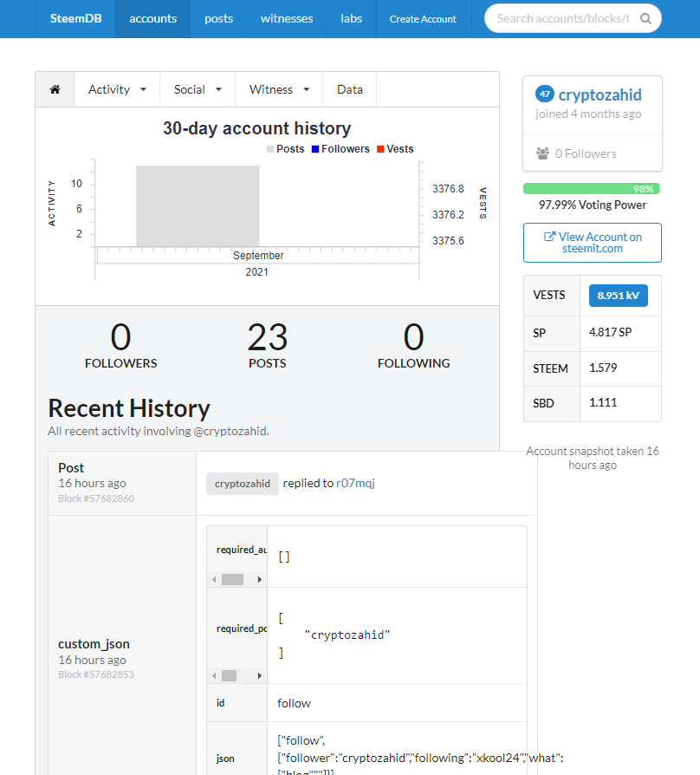The width and height of the screenshot is (700, 775).
Task: Click the Account snapshot taken text
Action: coord(593,458)
